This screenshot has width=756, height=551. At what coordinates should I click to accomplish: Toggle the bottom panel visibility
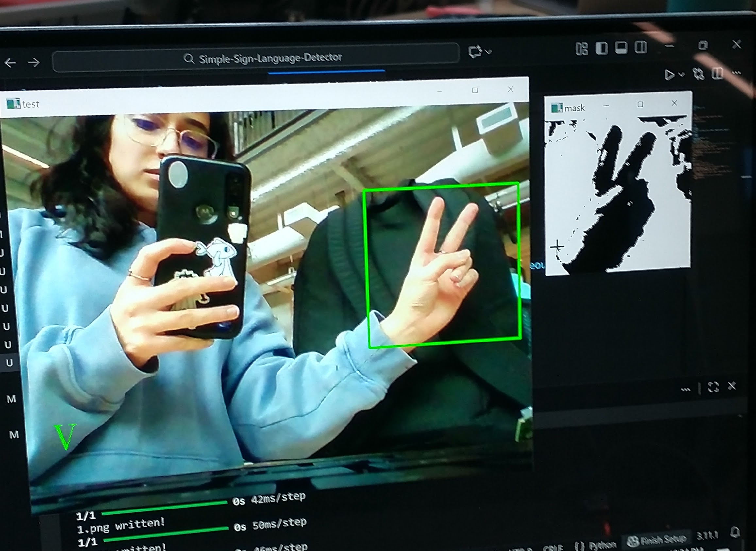[x=621, y=48]
